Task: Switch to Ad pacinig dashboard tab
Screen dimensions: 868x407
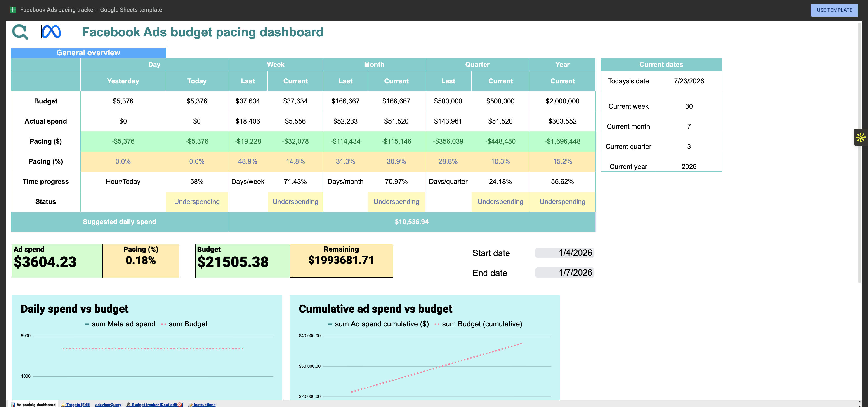Action: pyautogui.click(x=33, y=404)
